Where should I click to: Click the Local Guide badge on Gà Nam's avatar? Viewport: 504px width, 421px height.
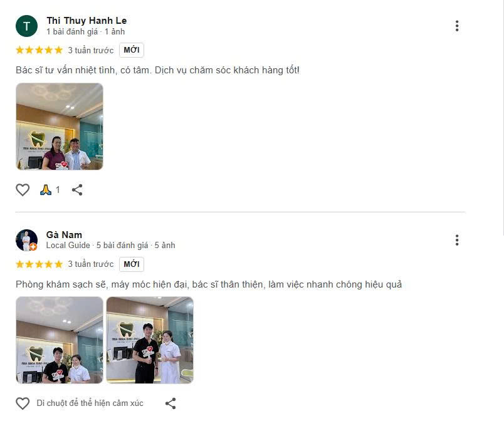[33, 247]
